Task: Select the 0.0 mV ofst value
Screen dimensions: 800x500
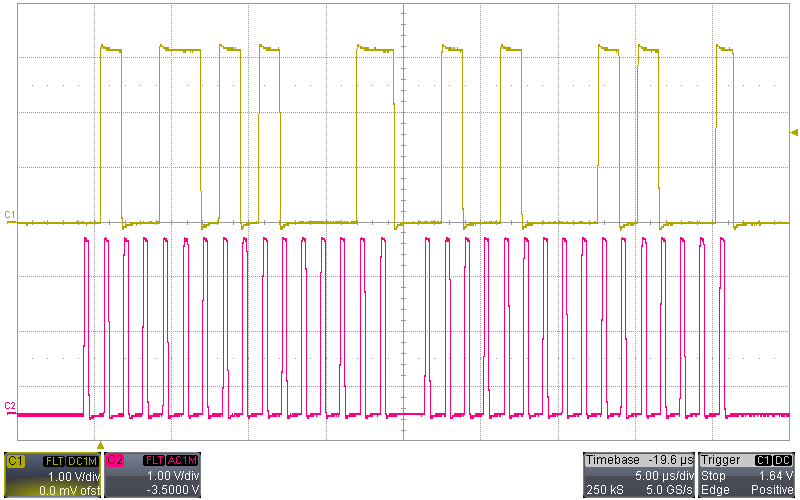Action: click(x=69, y=491)
